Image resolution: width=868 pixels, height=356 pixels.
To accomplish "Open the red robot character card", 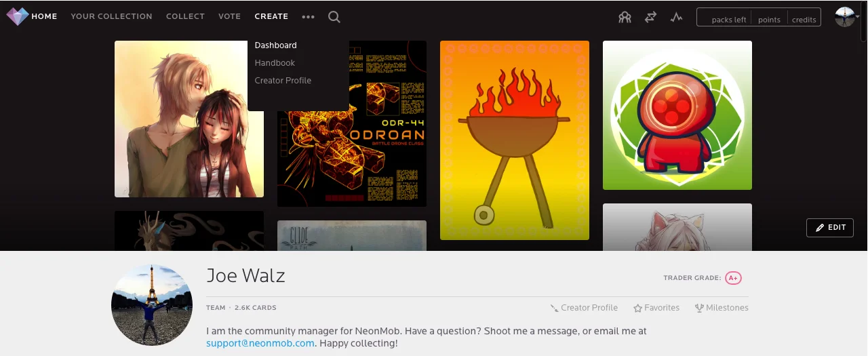I will 677,115.
